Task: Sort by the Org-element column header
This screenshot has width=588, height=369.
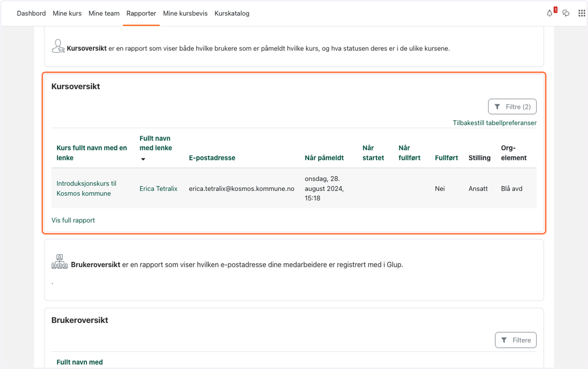Action: click(x=514, y=153)
